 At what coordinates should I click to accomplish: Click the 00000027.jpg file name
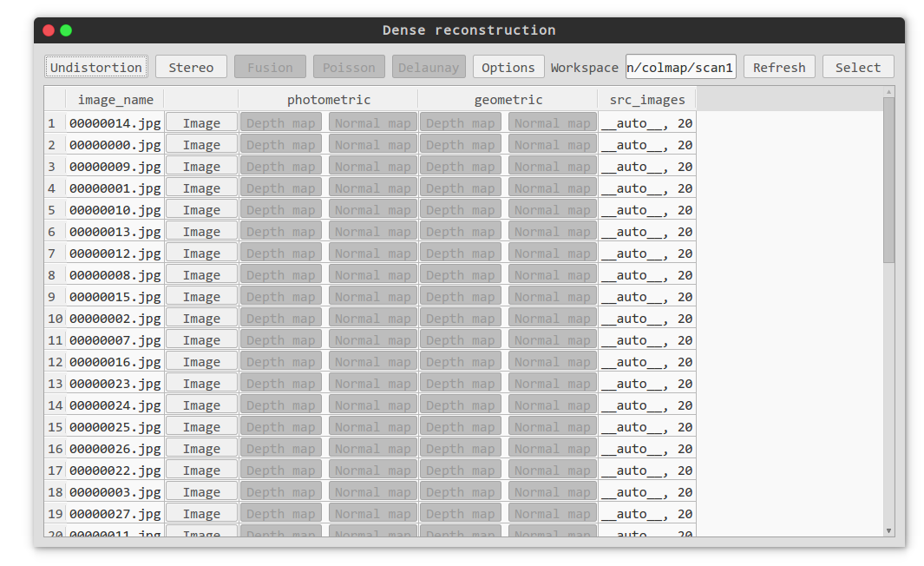[x=115, y=514]
